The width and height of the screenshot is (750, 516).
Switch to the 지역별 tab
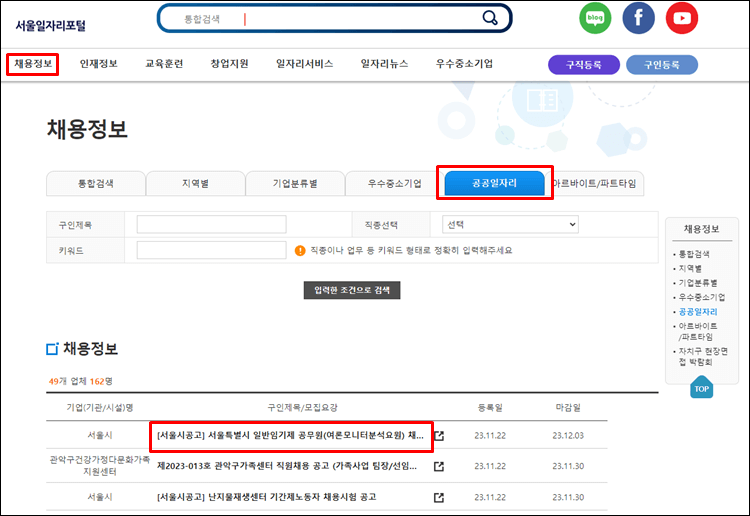click(195, 184)
